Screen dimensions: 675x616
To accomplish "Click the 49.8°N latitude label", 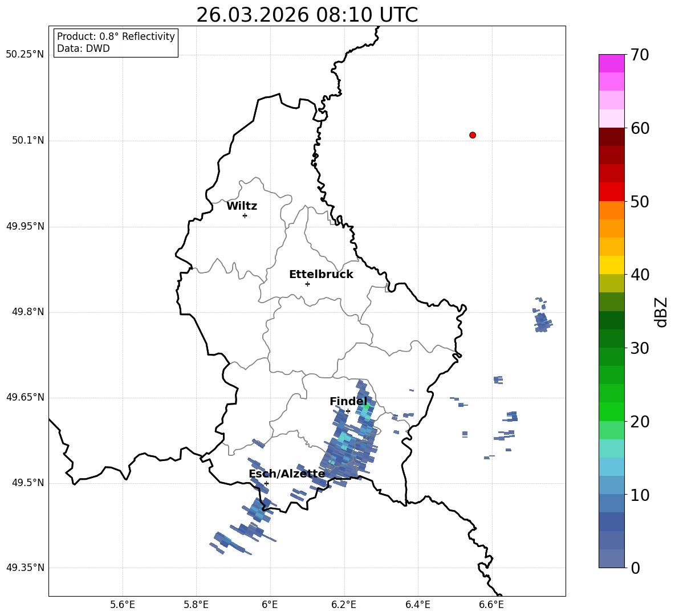I will coord(28,312).
